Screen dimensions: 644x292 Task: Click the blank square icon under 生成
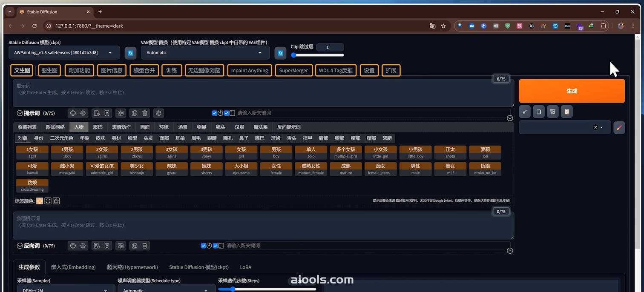[x=539, y=112]
